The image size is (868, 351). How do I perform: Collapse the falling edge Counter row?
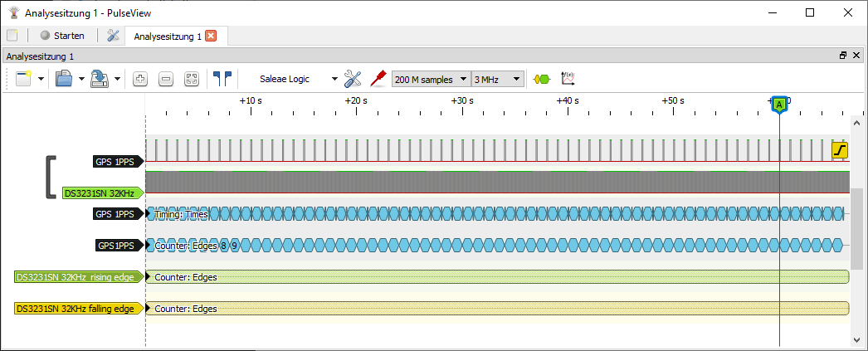click(x=148, y=309)
